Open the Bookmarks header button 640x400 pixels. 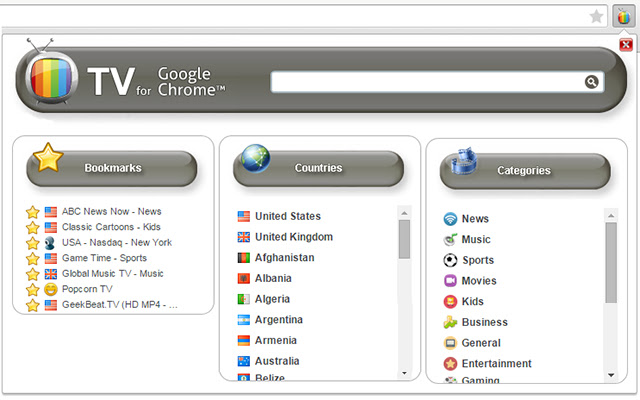click(112, 168)
